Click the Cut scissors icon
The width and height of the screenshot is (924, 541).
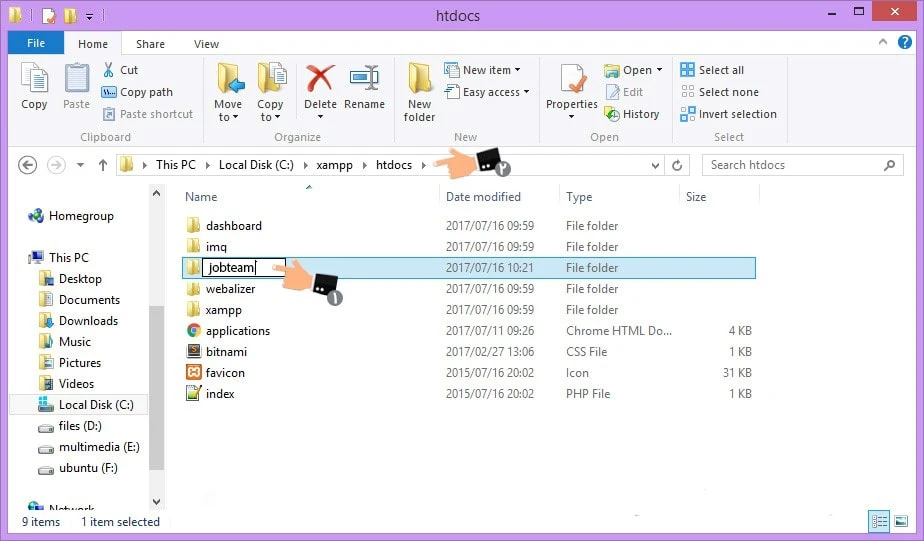point(109,70)
